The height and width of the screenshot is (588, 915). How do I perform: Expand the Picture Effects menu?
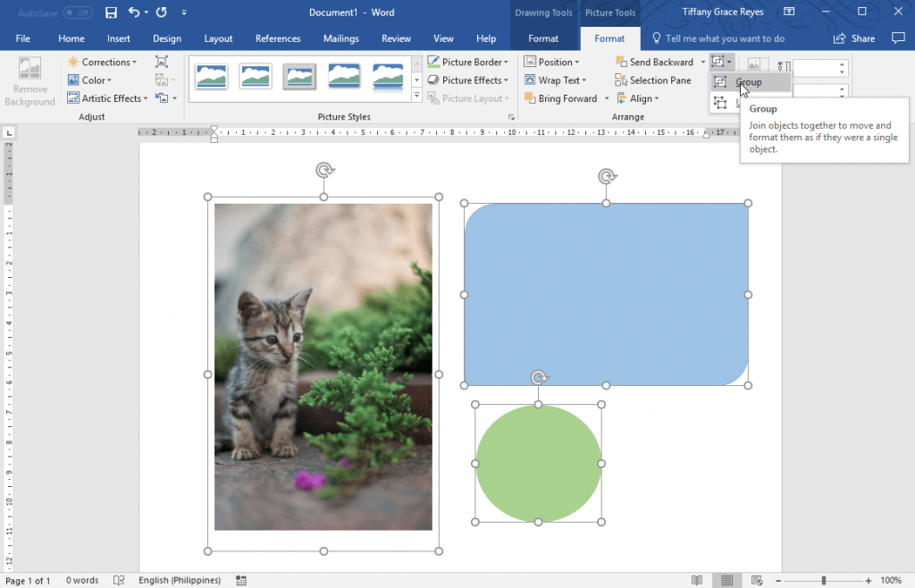coord(468,80)
